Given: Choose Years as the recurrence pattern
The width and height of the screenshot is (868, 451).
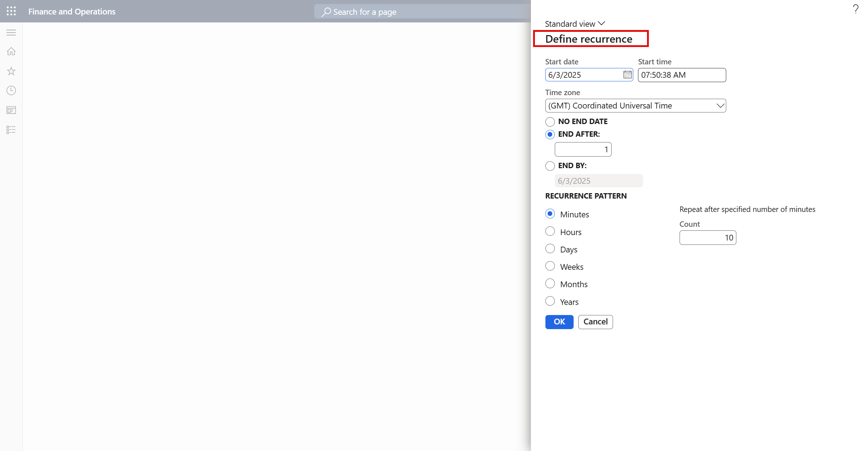Looking at the screenshot, I should click(x=550, y=301).
